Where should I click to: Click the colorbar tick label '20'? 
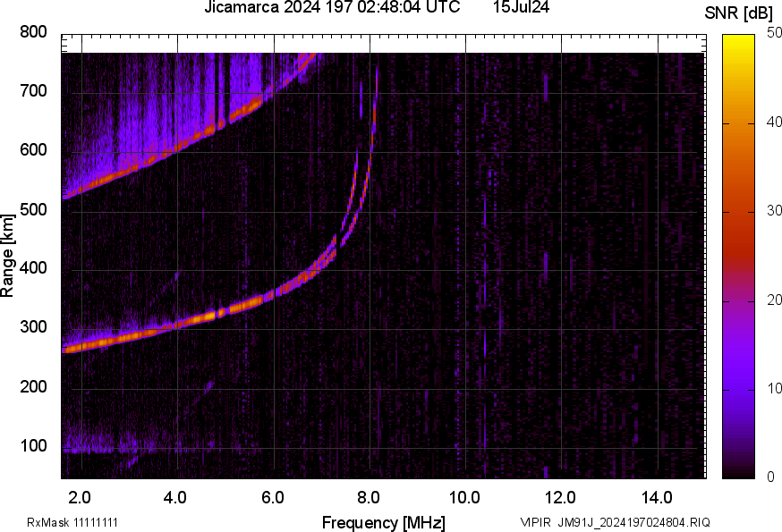coord(775,300)
